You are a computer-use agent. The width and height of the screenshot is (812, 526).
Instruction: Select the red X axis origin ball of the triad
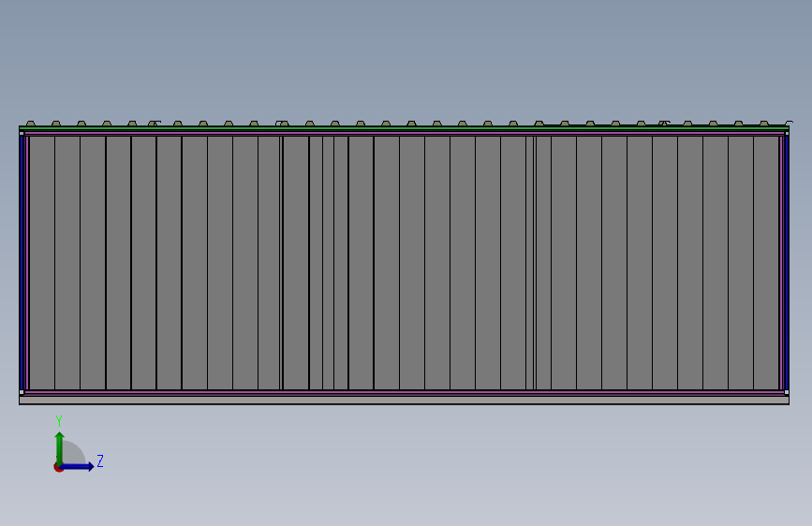(x=57, y=467)
